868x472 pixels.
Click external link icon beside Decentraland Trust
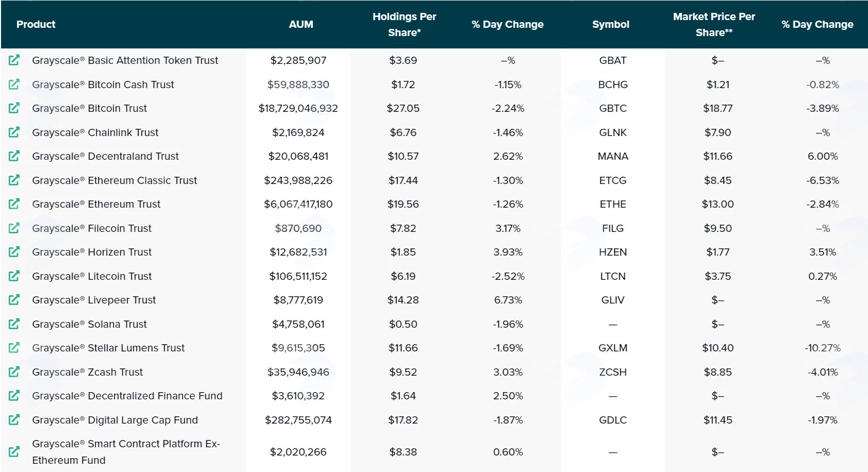click(x=14, y=156)
